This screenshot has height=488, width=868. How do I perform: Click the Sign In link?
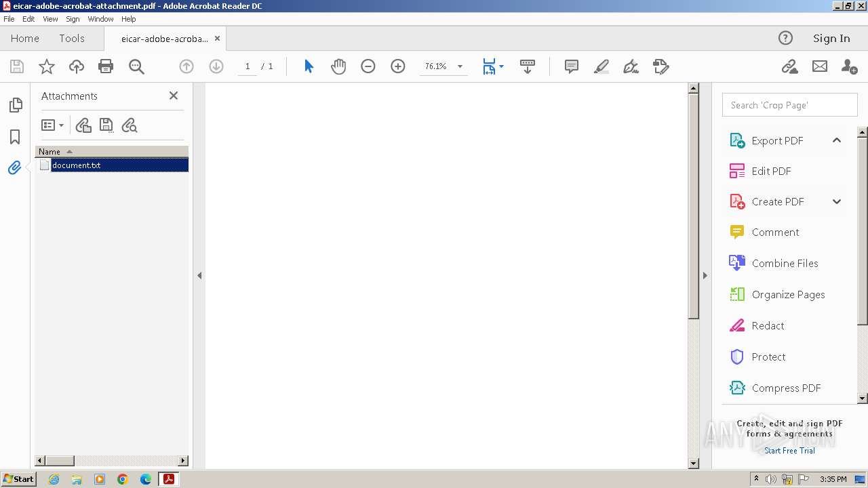831,38
